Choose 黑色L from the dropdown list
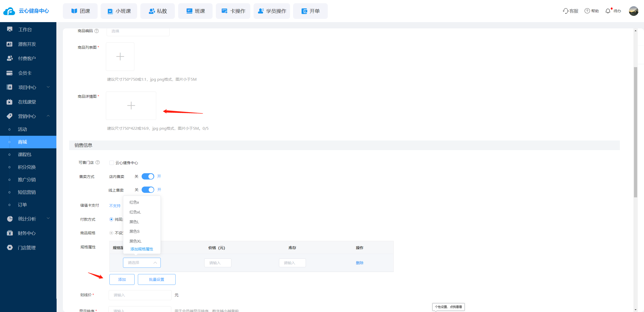This screenshot has height=312, width=644. (134, 222)
